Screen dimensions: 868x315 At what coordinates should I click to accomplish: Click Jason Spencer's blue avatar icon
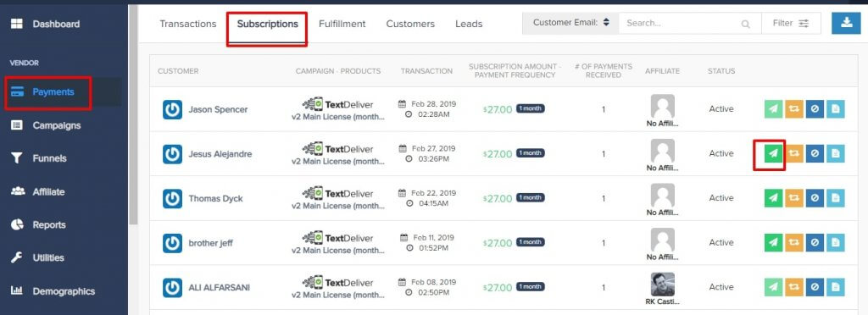[x=172, y=109]
